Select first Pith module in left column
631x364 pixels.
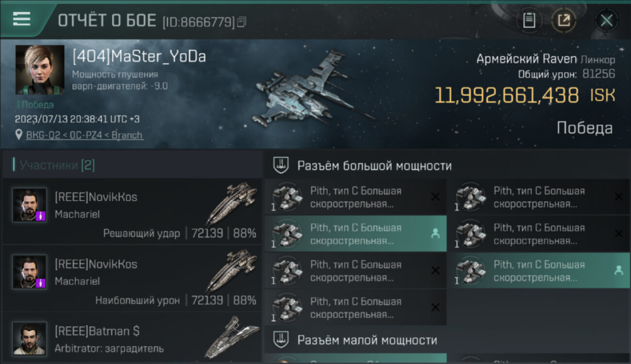point(355,197)
